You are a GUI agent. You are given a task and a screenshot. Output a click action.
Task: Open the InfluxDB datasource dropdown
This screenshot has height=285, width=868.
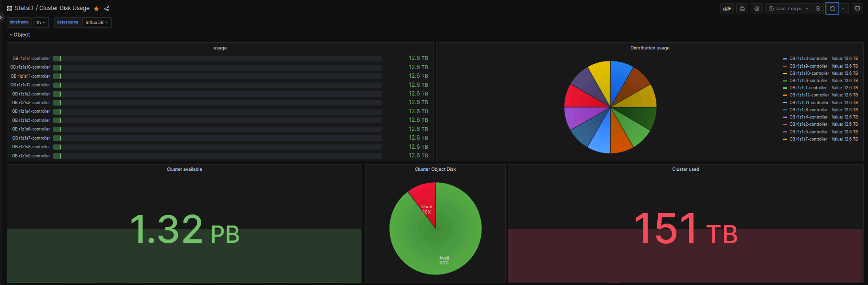click(97, 23)
